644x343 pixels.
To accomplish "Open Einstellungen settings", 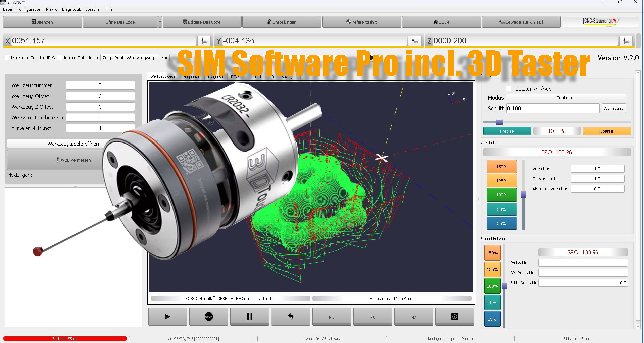I will [282, 22].
